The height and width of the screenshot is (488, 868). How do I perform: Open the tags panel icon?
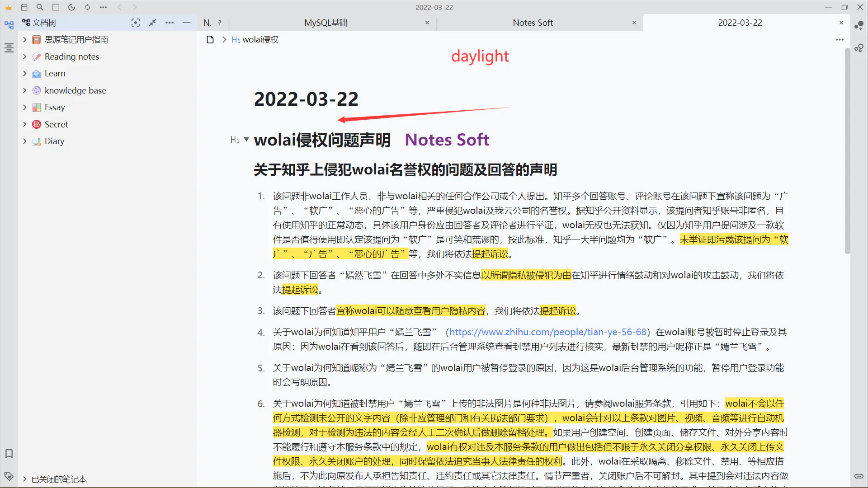(9, 476)
